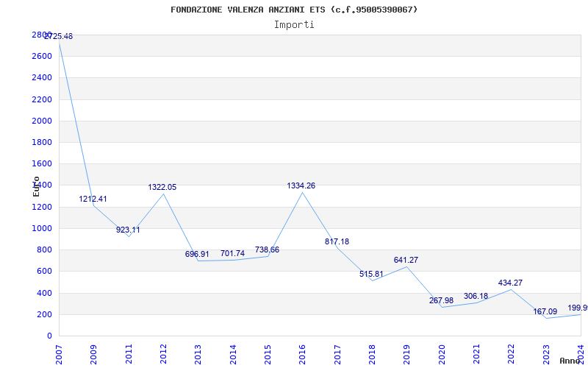Click the y-axis tick 2200

[x=42, y=99]
